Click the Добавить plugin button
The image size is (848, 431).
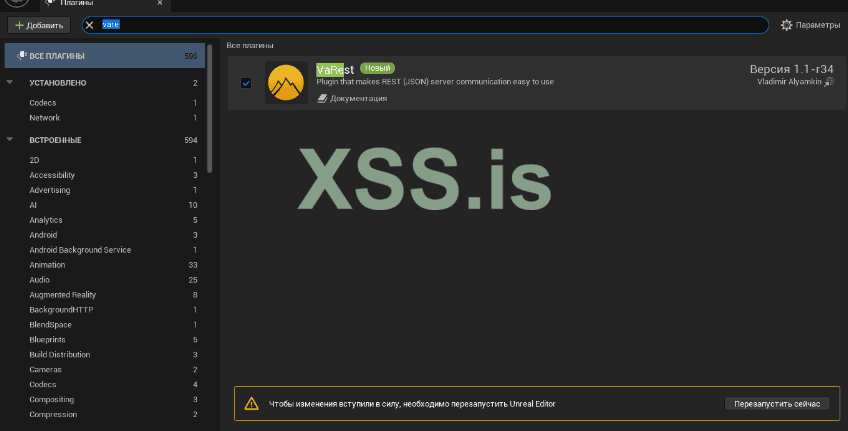[x=39, y=25]
